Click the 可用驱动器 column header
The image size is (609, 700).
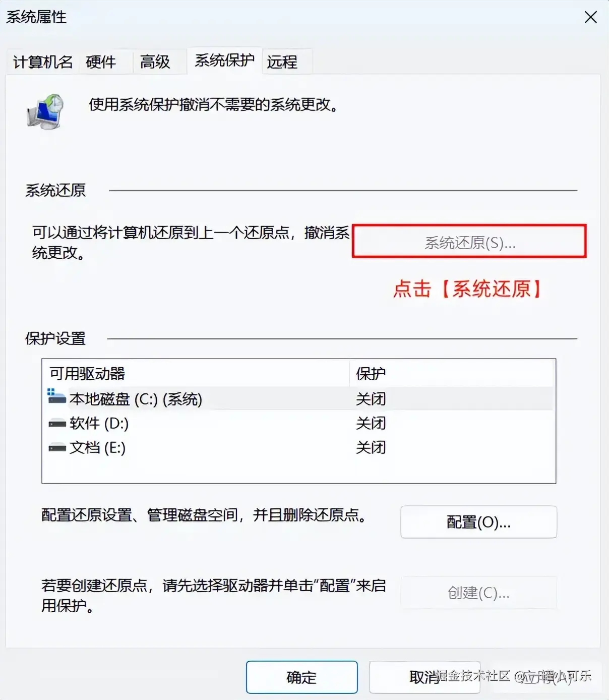click(x=87, y=374)
